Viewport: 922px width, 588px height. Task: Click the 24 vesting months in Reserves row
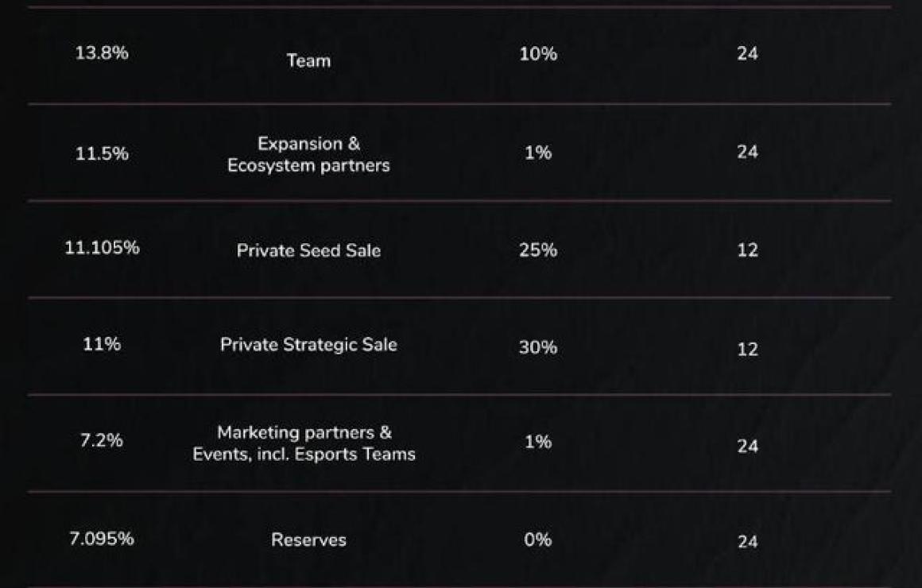pos(747,542)
